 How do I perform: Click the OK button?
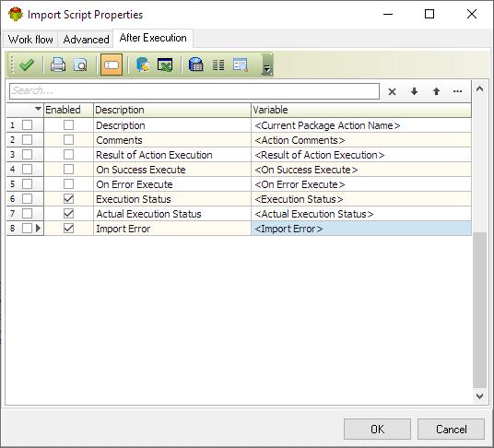coord(377,429)
